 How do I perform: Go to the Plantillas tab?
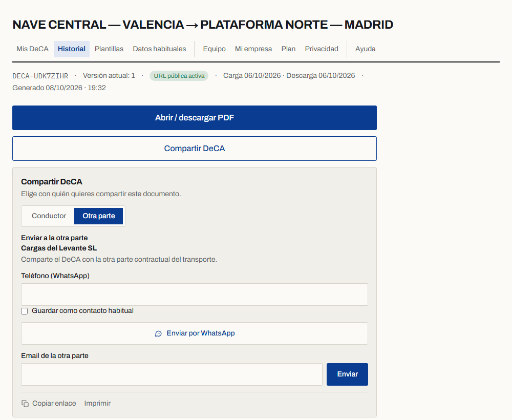tap(109, 49)
